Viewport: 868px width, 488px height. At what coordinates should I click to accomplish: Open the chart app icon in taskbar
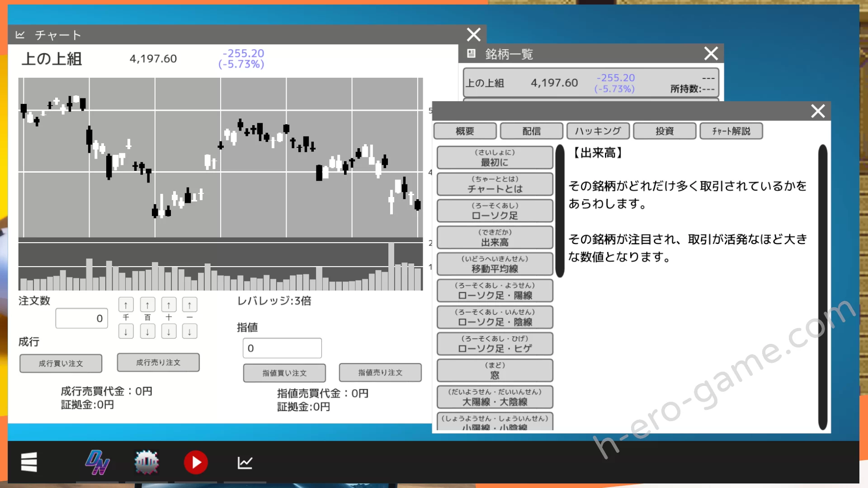pos(245,462)
